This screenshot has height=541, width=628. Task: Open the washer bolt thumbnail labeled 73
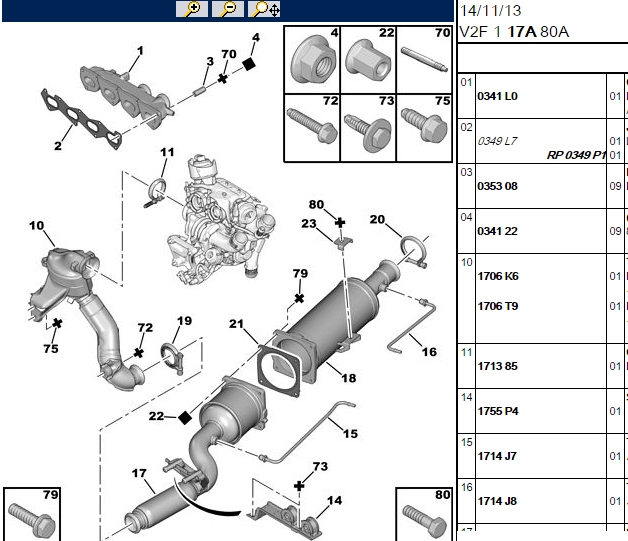tap(368, 128)
